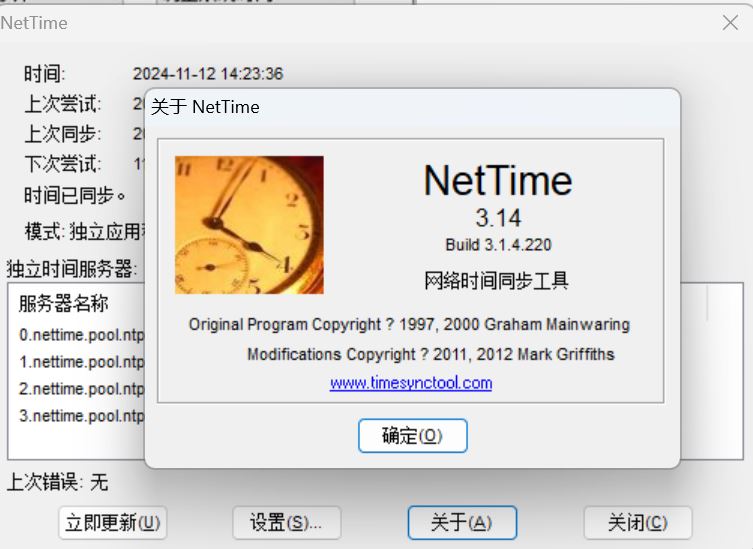Open 设置(S)... settings
The width and height of the screenshot is (753, 549).
[x=286, y=522]
